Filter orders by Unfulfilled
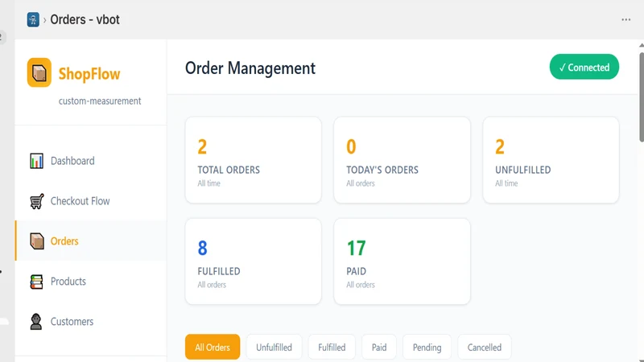The image size is (644, 362). point(274,348)
